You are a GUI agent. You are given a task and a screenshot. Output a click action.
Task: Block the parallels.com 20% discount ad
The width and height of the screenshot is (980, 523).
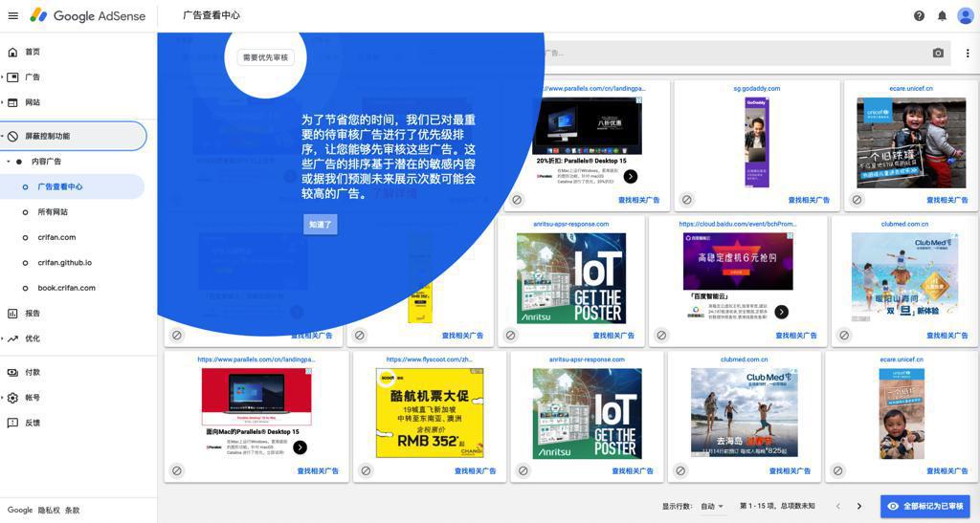pyautogui.click(x=517, y=200)
